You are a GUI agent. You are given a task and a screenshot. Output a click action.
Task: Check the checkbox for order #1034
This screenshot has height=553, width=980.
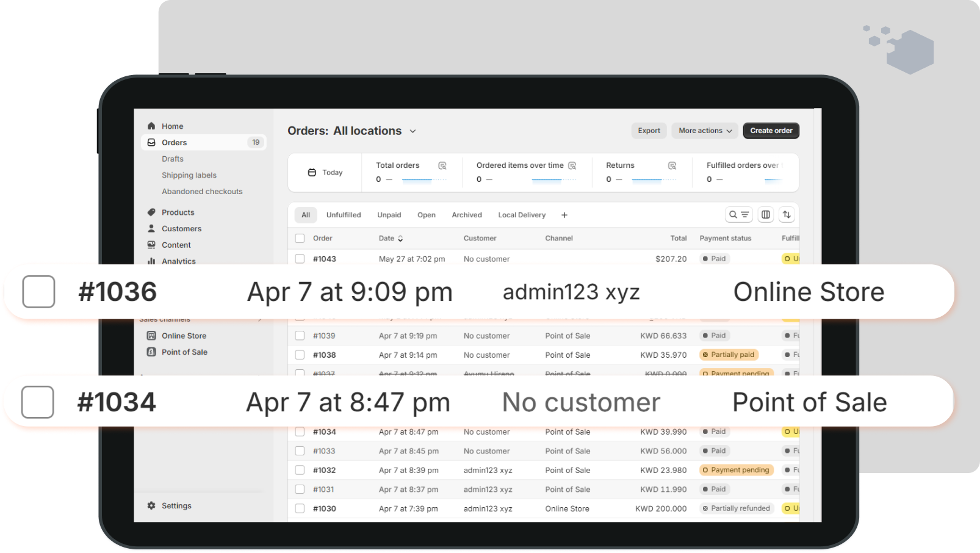point(37,402)
